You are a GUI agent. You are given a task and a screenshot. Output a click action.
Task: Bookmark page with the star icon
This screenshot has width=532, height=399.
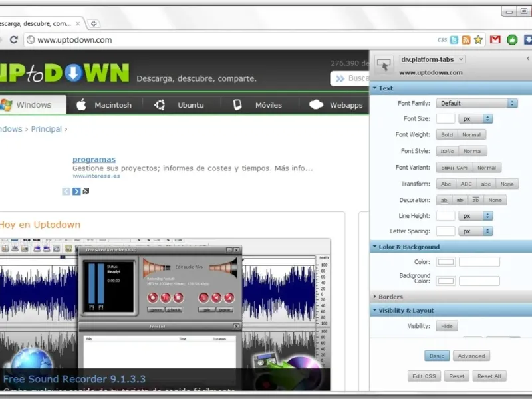(x=478, y=40)
